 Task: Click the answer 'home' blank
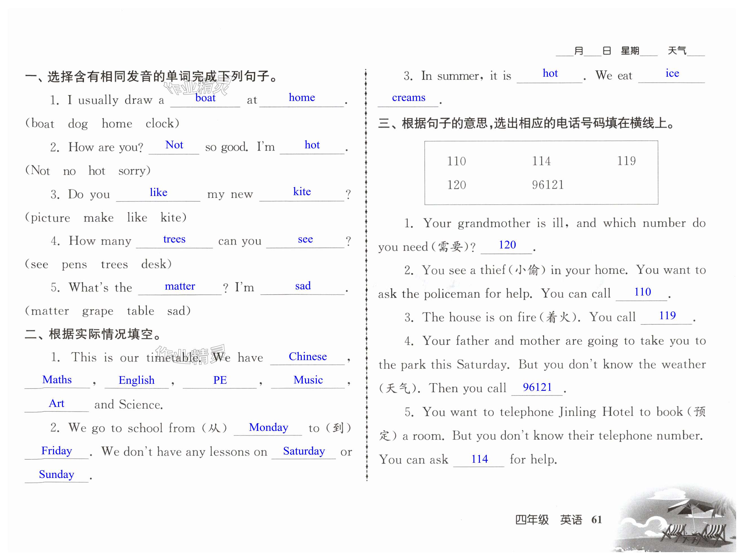coord(302,98)
